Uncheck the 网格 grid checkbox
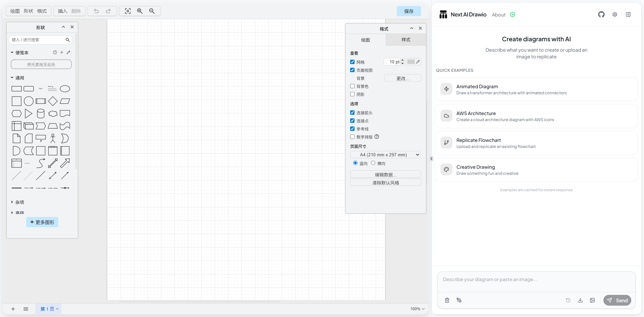This screenshot has height=317, width=644. pyautogui.click(x=352, y=62)
